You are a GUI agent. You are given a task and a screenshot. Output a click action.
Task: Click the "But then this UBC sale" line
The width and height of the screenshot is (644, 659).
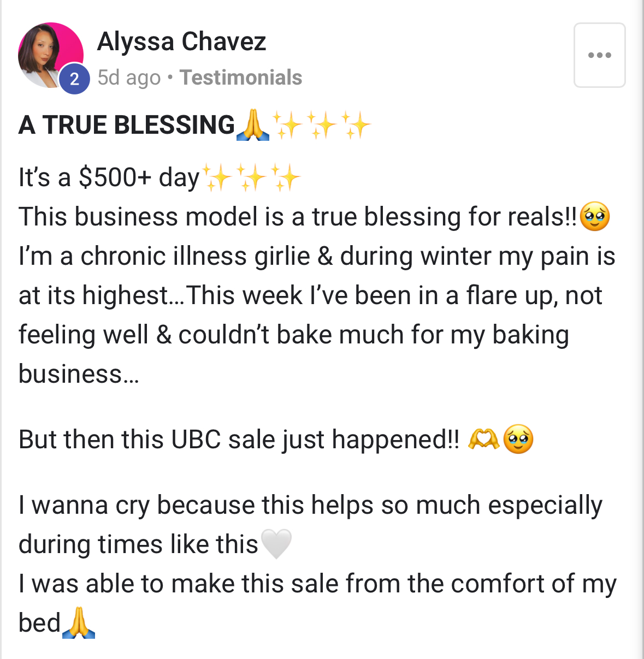point(239,440)
